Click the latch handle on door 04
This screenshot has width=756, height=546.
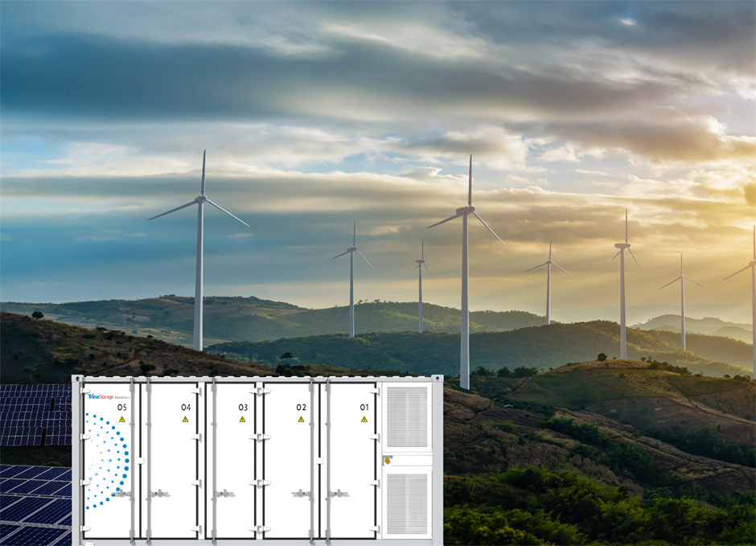pyautogui.click(x=160, y=493)
